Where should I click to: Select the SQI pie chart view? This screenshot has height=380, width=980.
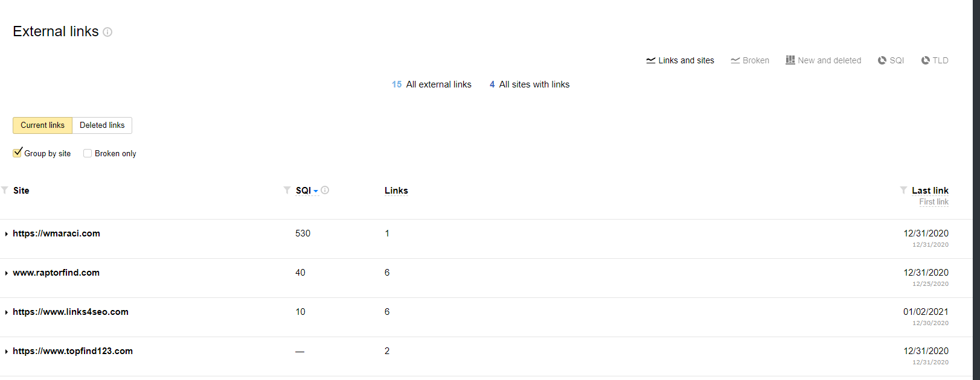point(891,60)
